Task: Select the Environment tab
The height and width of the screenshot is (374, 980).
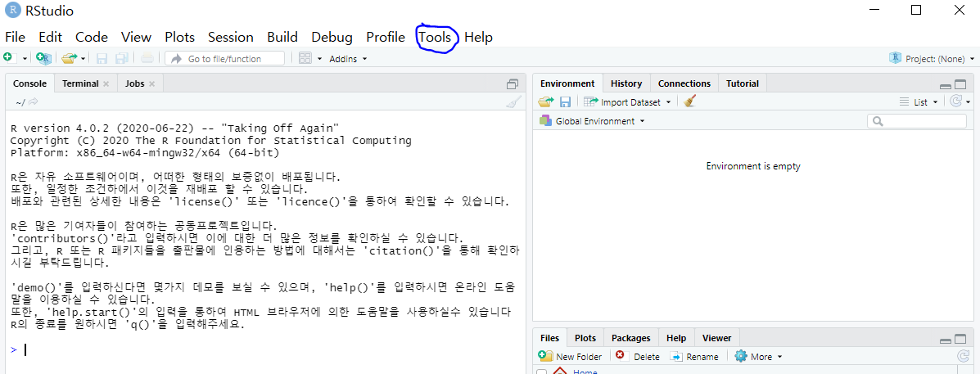Action: pyautogui.click(x=567, y=83)
